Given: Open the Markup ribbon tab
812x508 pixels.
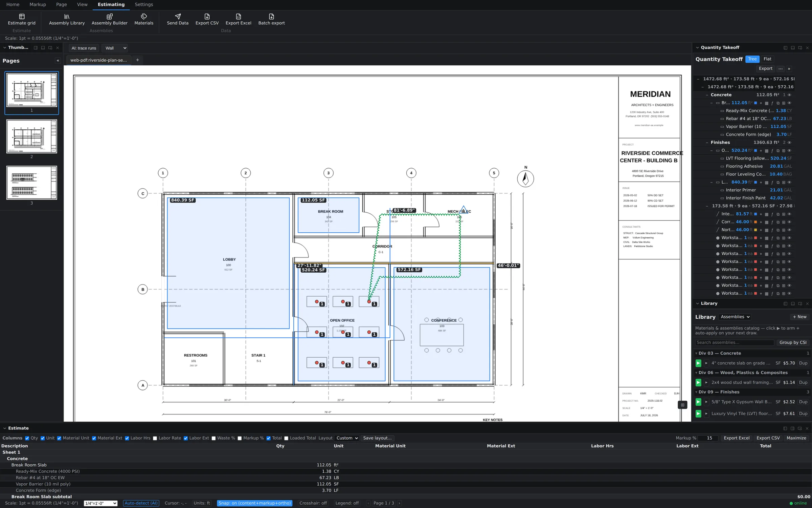Looking at the screenshot, I should [x=38, y=5].
